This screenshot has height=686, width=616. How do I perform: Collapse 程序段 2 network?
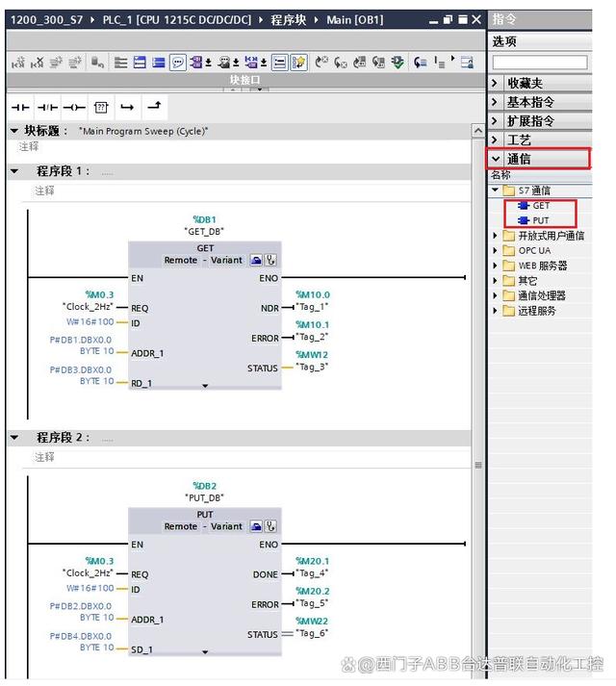click(14, 437)
